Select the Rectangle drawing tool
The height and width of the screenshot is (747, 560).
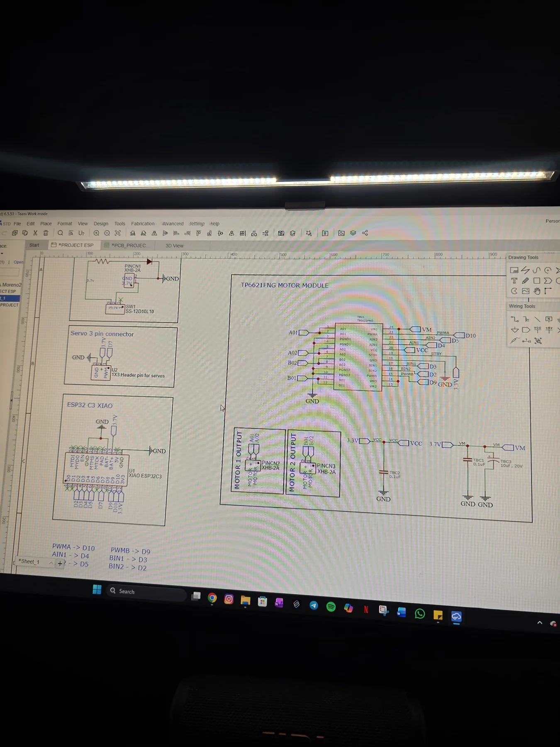point(537,281)
